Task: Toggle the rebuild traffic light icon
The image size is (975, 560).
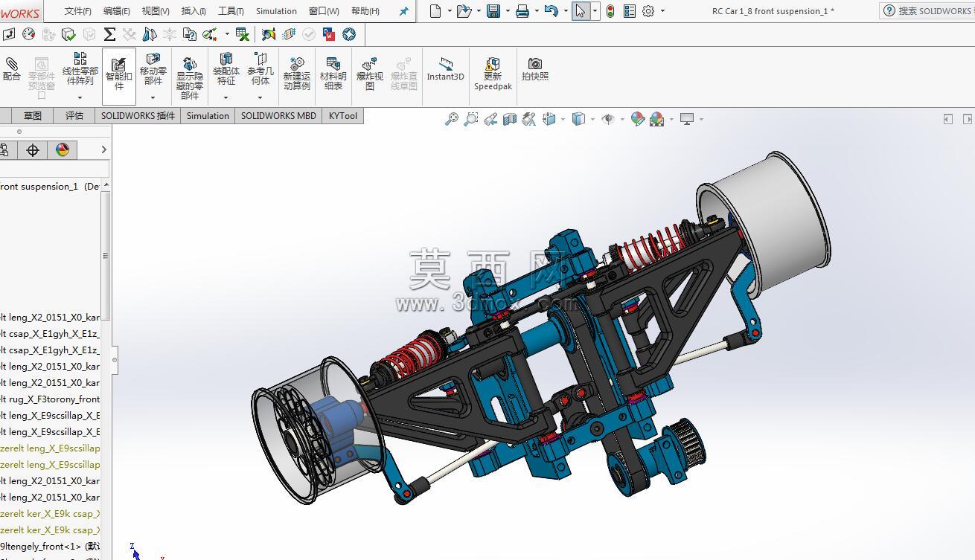Action: (610, 11)
